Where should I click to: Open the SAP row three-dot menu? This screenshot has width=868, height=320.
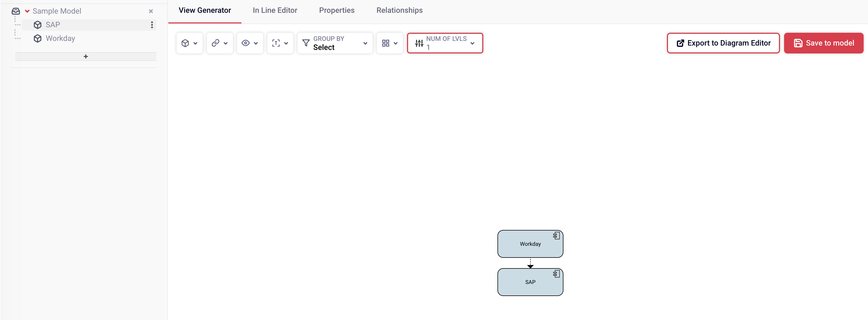point(152,25)
